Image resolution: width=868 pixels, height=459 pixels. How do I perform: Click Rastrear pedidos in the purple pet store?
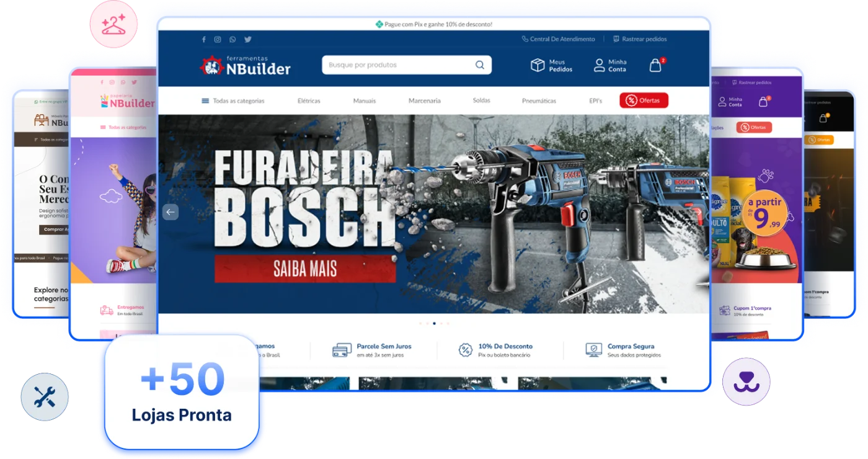[751, 82]
